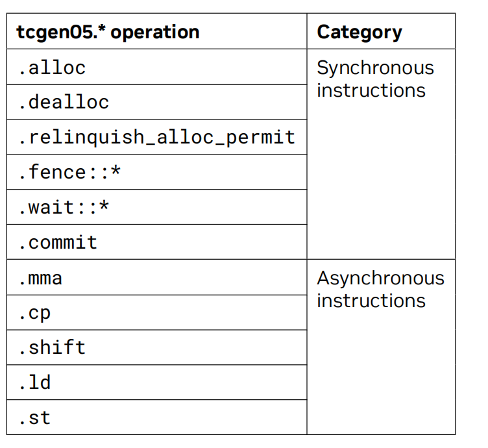Click 'instructions' directly beneath the word Asynchronous
This screenshot has width=488, height=448.
click(371, 301)
